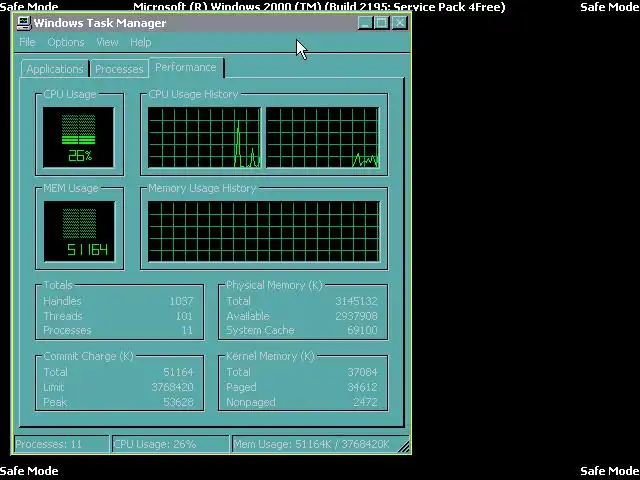This screenshot has height=480, width=640.
Task: Click the Handles value 1037
Action: tap(181, 301)
